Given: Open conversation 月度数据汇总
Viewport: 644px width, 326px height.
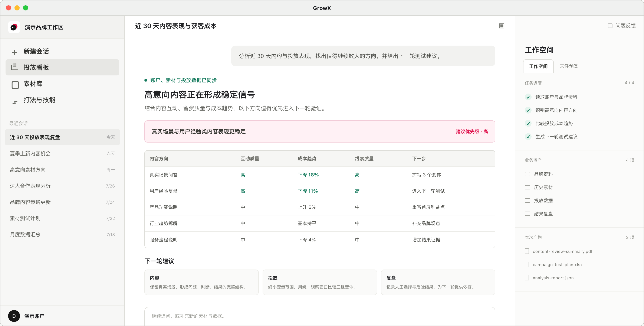Looking at the screenshot, I should coord(62,234).
